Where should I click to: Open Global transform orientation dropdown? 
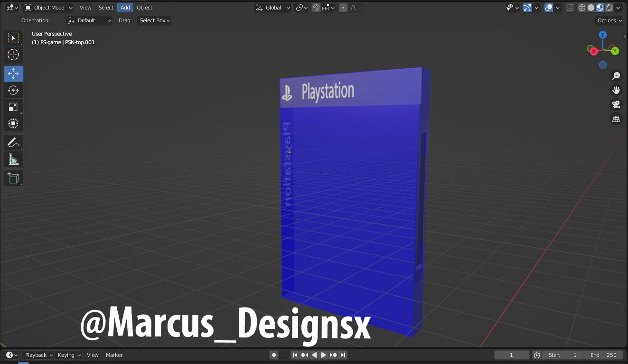(x=272, y=8)
